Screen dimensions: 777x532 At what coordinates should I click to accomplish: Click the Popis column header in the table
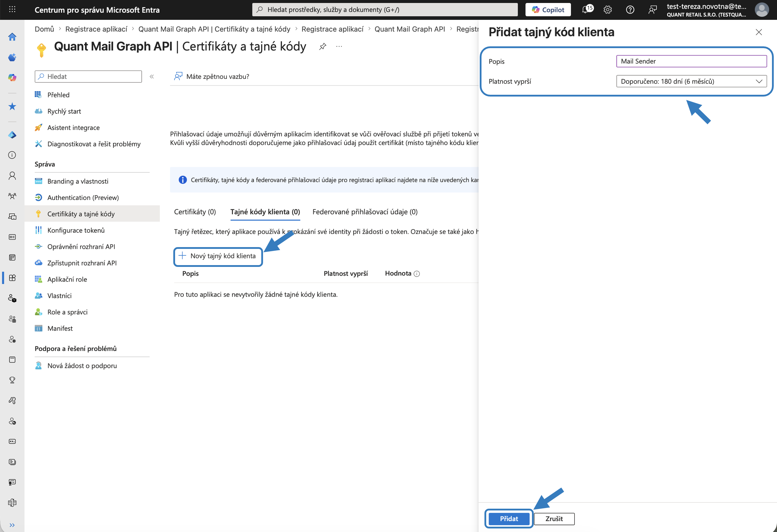(x=191, y=274)
